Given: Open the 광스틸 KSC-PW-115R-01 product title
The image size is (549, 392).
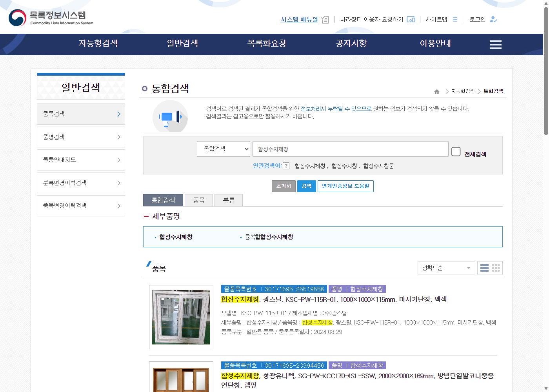Looking at the screenshot, I should [x=334, y=299].
